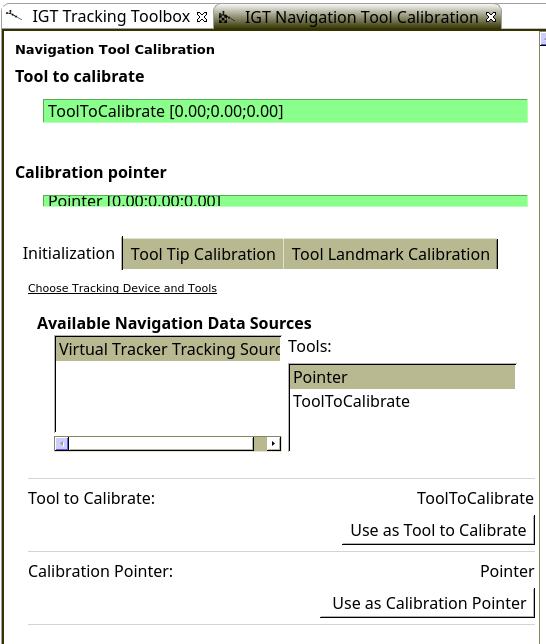Select Pointer in the Tools list

tap(402, 377)
